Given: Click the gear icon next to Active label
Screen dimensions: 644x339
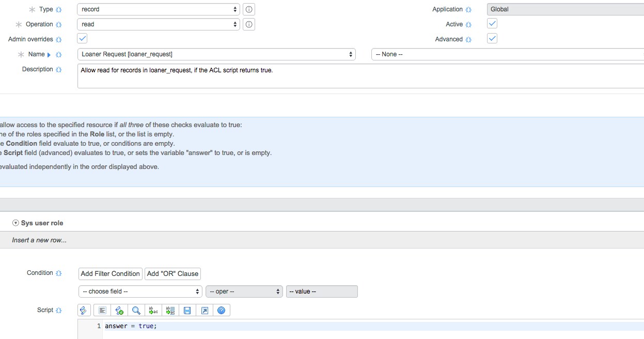Looking at the screenshot, I should (x=468, y=25).
